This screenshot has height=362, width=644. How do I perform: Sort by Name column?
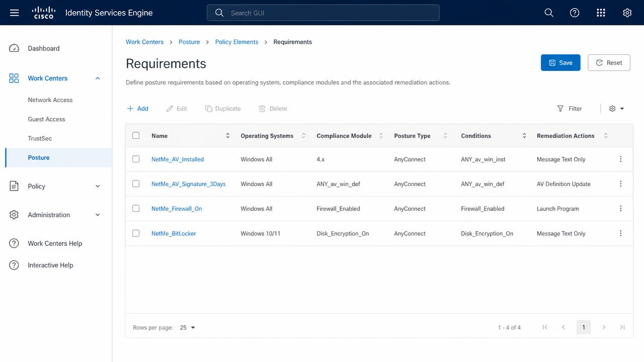(x=227, y=136)
